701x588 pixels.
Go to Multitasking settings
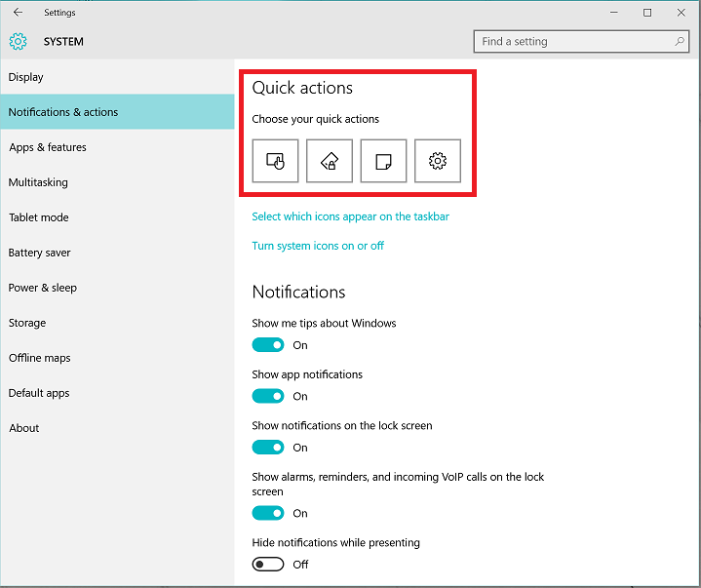pos(117,182)
